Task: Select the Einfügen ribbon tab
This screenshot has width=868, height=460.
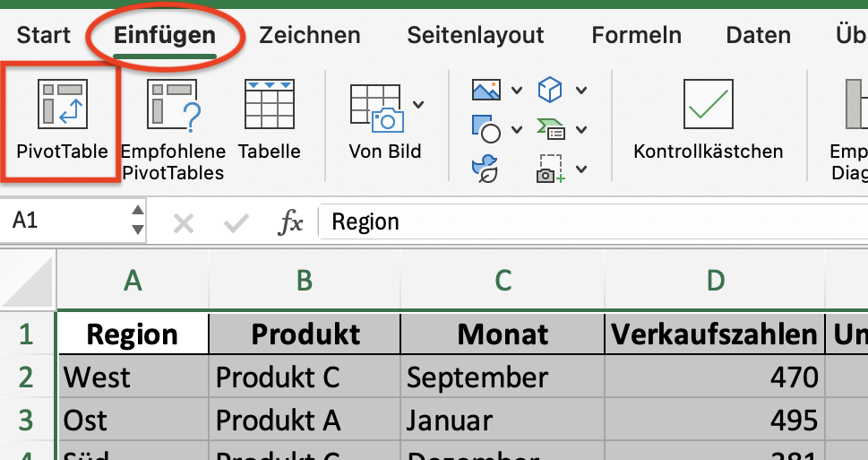Action: click(165, 35)
